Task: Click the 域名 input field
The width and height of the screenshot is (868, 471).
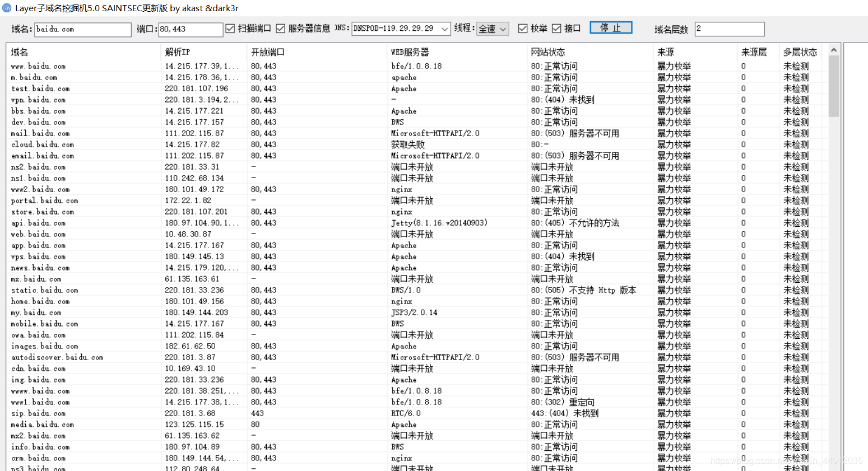Action: click(x=83, y=29)
